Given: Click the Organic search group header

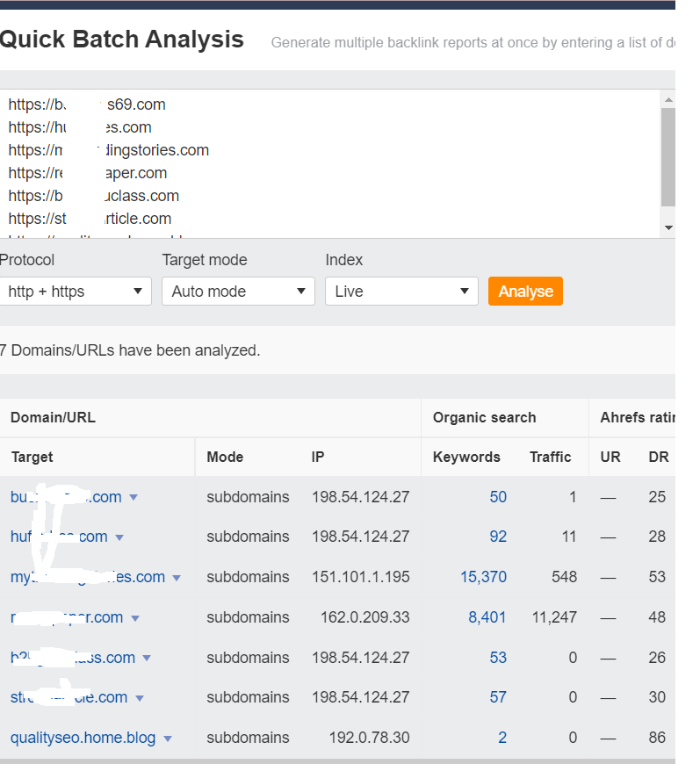Looking at the screenshot, I should (485, 418).
